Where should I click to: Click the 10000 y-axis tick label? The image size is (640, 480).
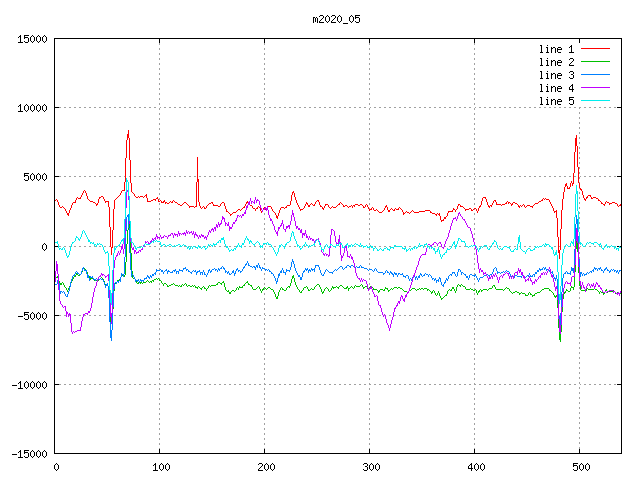(x=32, y=108)
